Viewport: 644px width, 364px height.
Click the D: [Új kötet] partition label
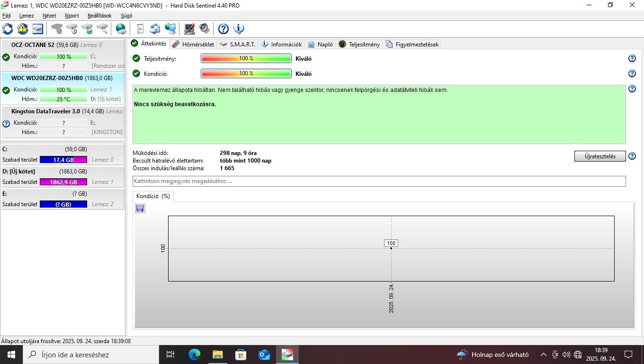[x=19, y=172]
